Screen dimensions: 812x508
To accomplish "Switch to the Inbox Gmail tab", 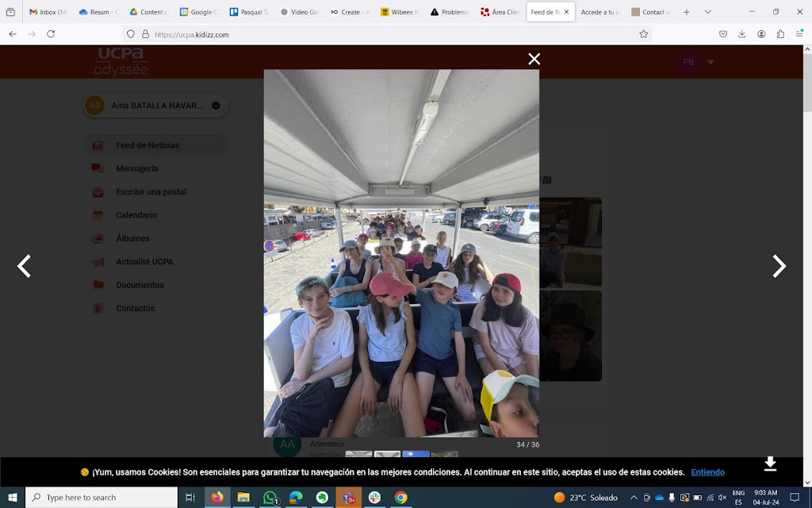I will click(48, 12).
